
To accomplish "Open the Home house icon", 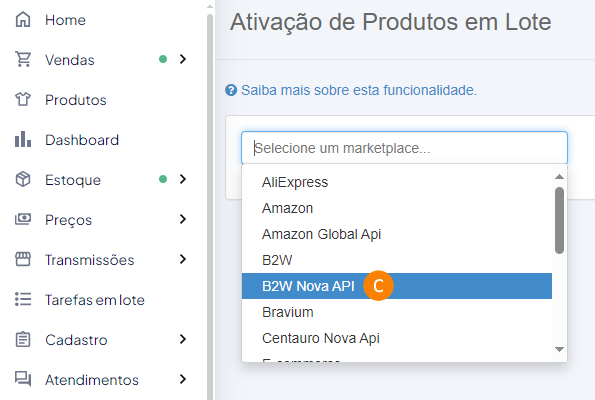I will [23, 20].
